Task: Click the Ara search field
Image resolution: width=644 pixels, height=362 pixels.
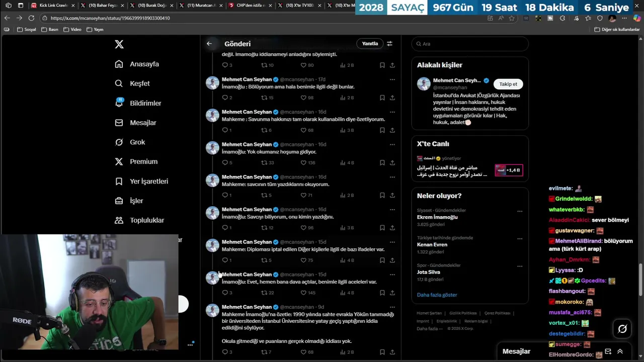Action: [470, 44]
